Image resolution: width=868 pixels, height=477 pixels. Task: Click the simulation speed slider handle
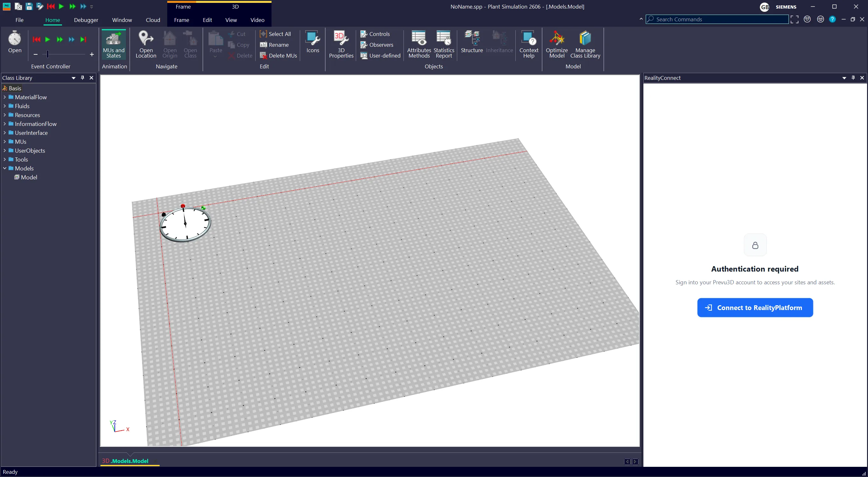point(48,54)
